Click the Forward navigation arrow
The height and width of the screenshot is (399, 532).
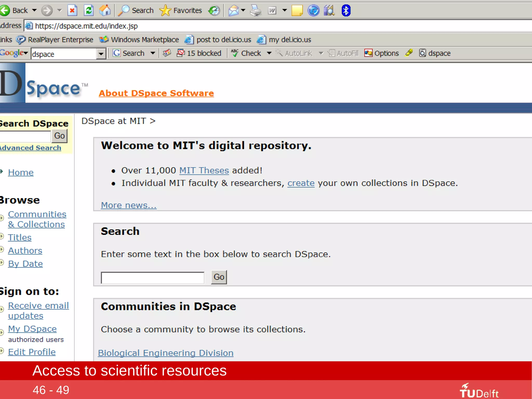[47, 11]
